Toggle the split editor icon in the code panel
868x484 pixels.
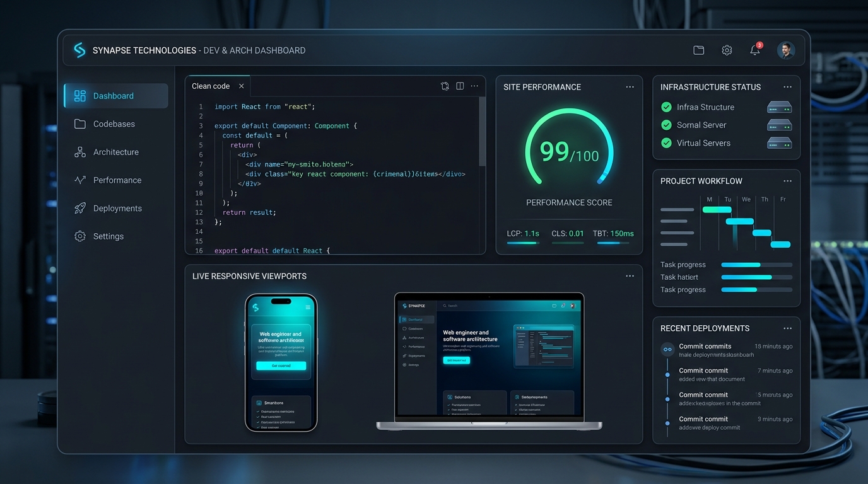click(460, 86)
